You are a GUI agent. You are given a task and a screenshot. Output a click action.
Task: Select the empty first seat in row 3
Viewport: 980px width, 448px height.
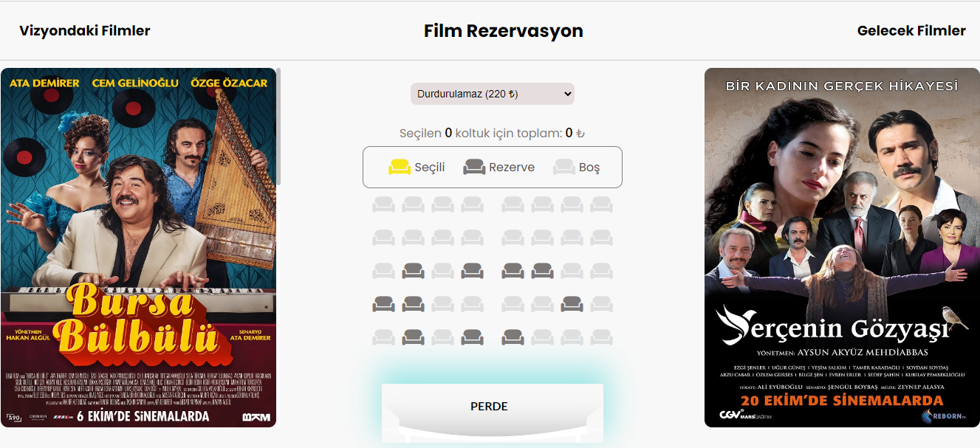tap(383, 271)
